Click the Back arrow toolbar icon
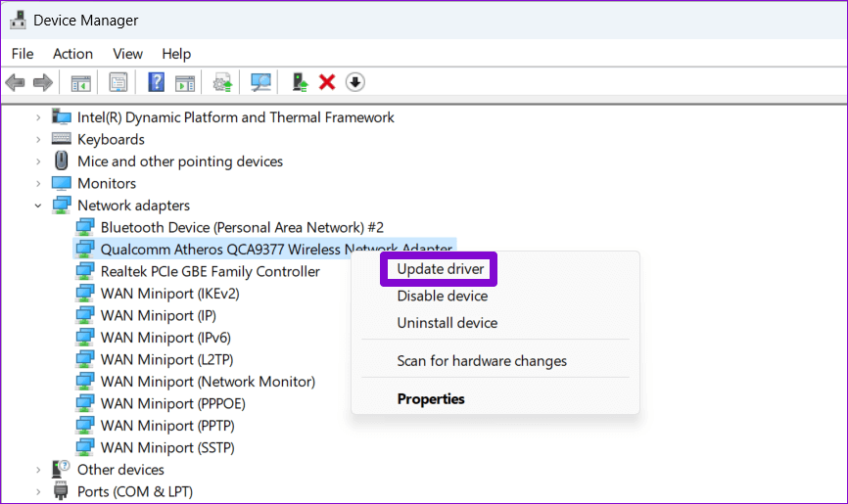 point(15,82)
